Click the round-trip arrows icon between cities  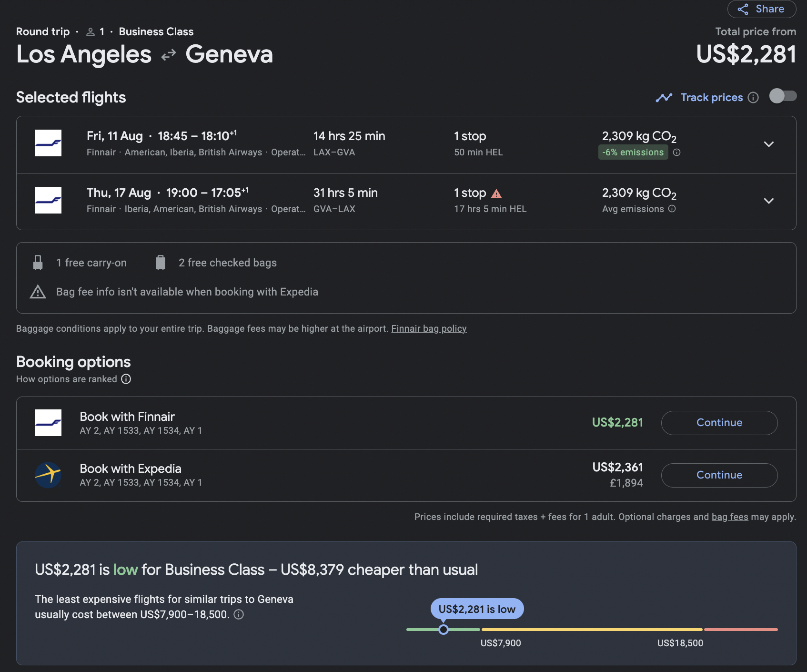[169, 55]
